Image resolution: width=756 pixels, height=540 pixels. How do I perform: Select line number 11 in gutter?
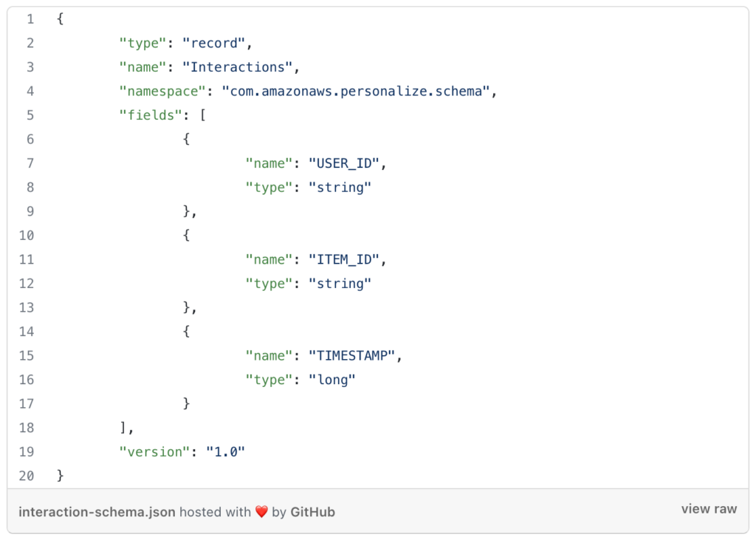[27, 259]
